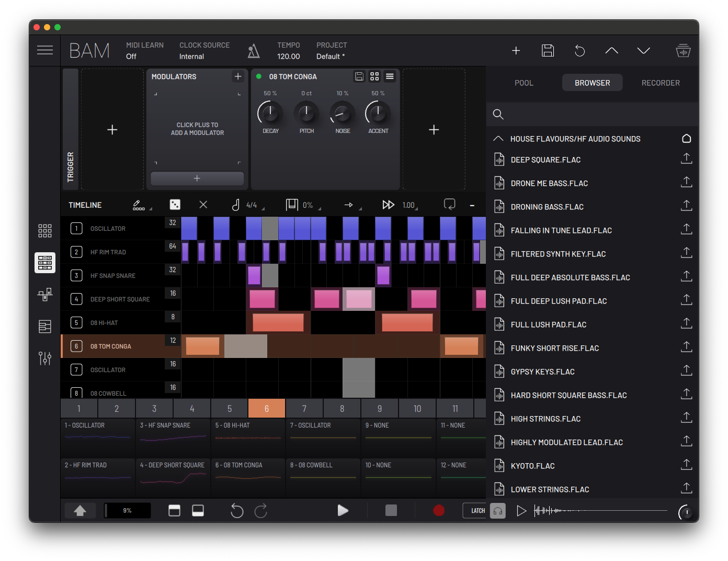728x561 pixels.
Task: Open the timeline speed 1.00 dropdown
Action: click(x=409, y=205)
